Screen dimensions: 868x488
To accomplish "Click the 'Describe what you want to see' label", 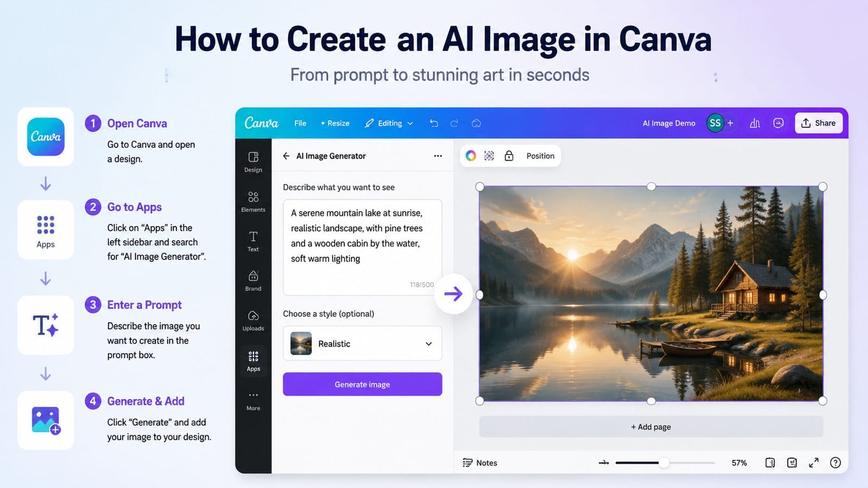I will 339,187.
